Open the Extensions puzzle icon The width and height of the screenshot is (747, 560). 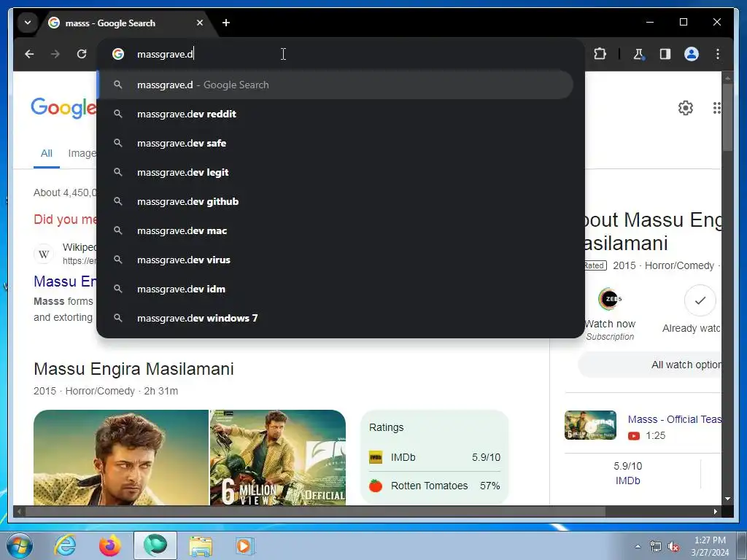point(600,54)
